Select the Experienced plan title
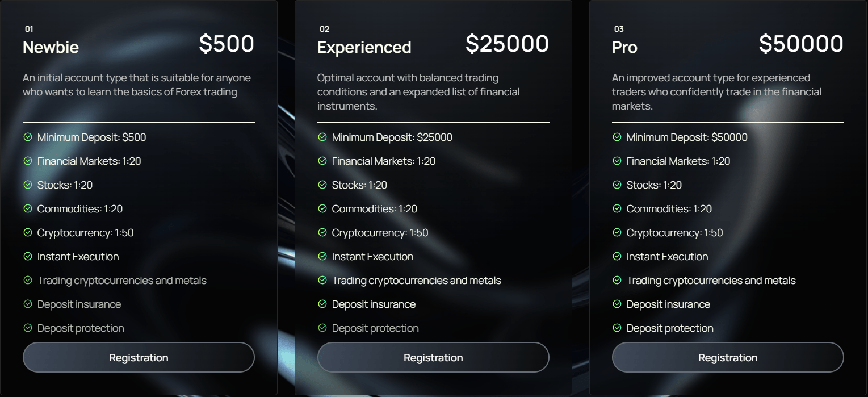 tap(364, 47)
